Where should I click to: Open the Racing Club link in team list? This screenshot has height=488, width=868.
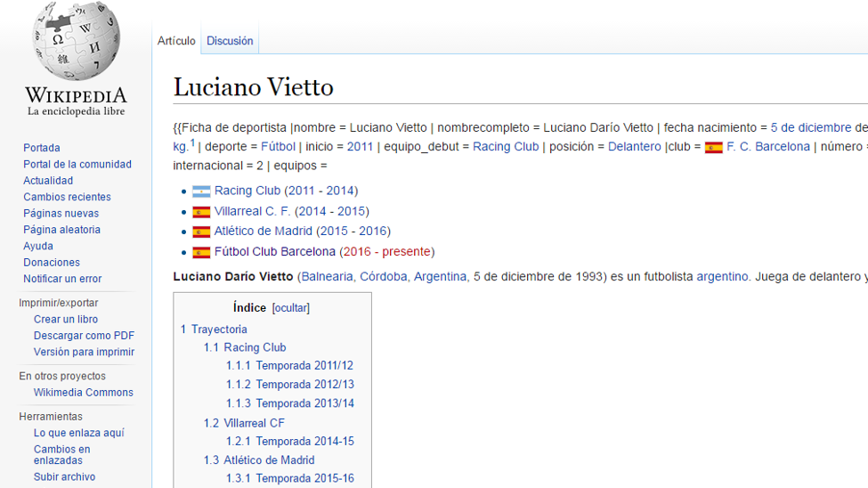tap(247, 191)
